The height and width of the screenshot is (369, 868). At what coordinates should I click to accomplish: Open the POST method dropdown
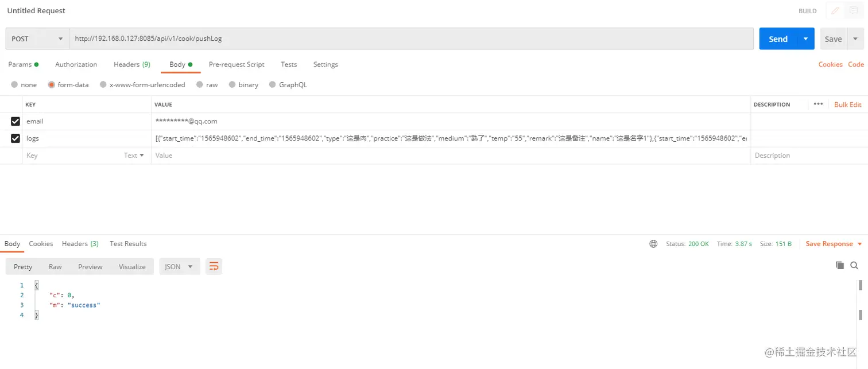tap(36, 38)
